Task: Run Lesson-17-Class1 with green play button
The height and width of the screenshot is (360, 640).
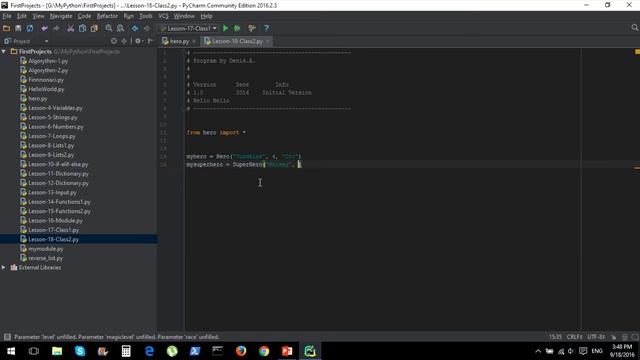Action: [225, 28]
